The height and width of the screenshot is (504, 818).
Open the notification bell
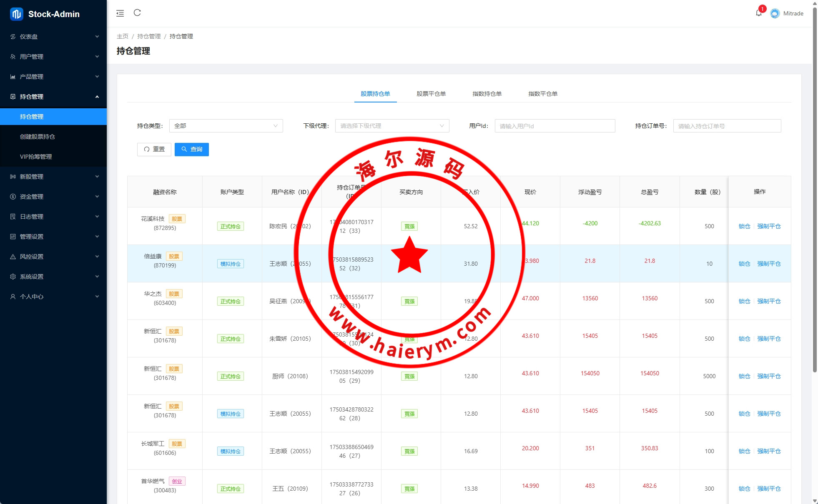pyautogui.click(x=758, y=13)
